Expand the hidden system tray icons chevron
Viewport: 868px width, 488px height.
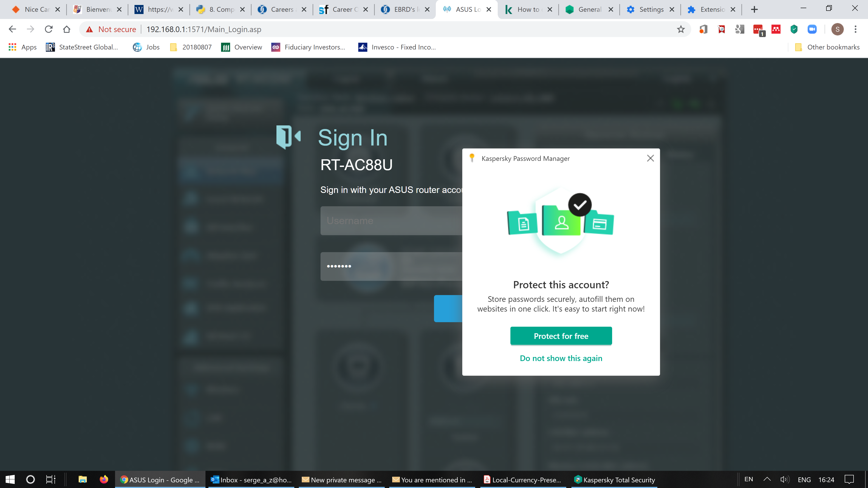(767, 479)
